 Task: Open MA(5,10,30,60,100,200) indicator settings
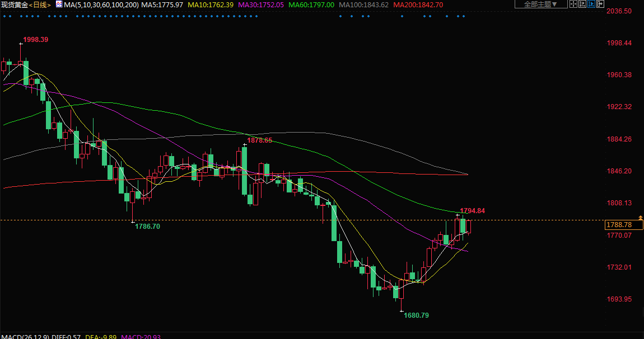pyautogui.click(x=100, y=4)
